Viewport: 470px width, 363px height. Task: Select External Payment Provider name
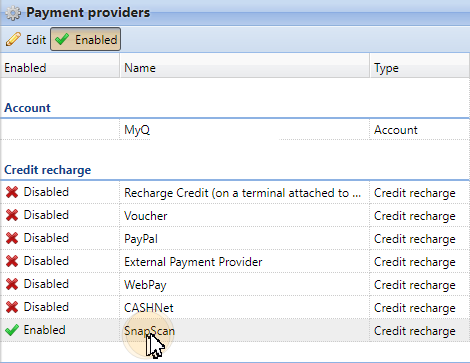pyautogui.click(x=193, y=262)
